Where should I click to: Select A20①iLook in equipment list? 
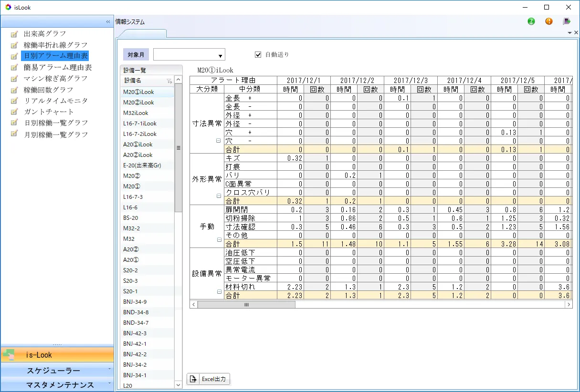pos(147,144)
